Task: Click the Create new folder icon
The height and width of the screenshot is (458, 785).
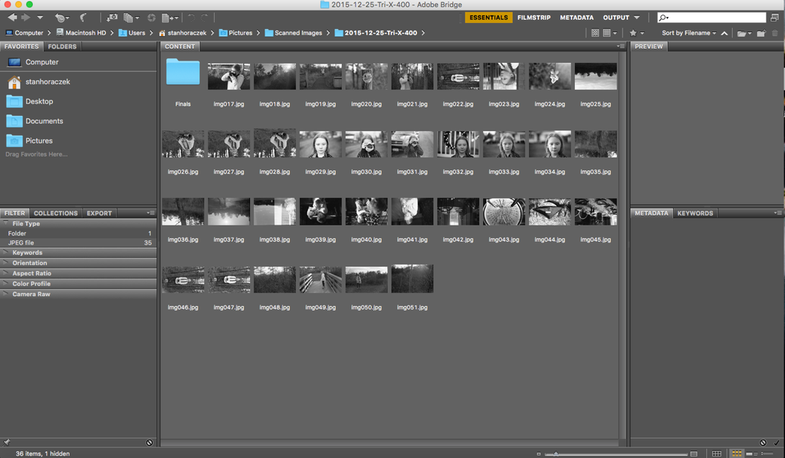Action: pos(759,33)
